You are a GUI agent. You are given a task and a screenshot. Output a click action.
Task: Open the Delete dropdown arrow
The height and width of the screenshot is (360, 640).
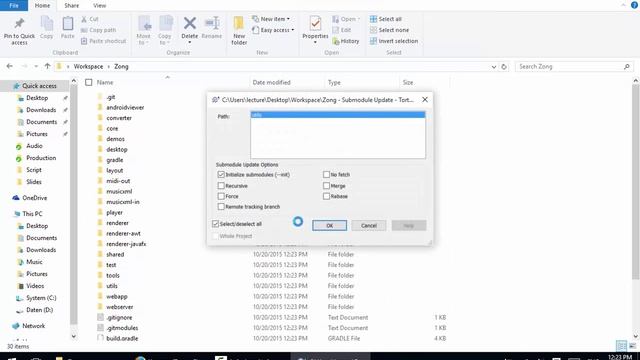point(189,42)
